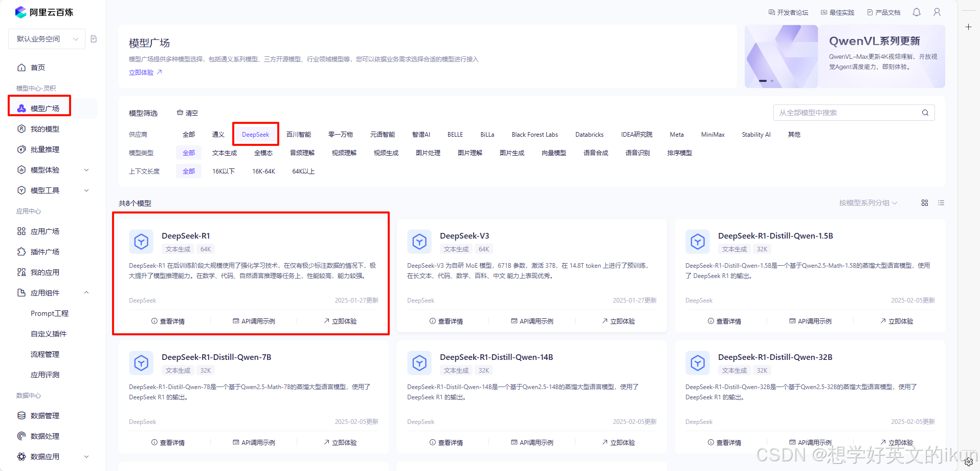This screenshot has height=471, width=980.
Task: Click the DeepSeek-R1-Distill-Qwen-32B model icon
Action: click(698, 362)
